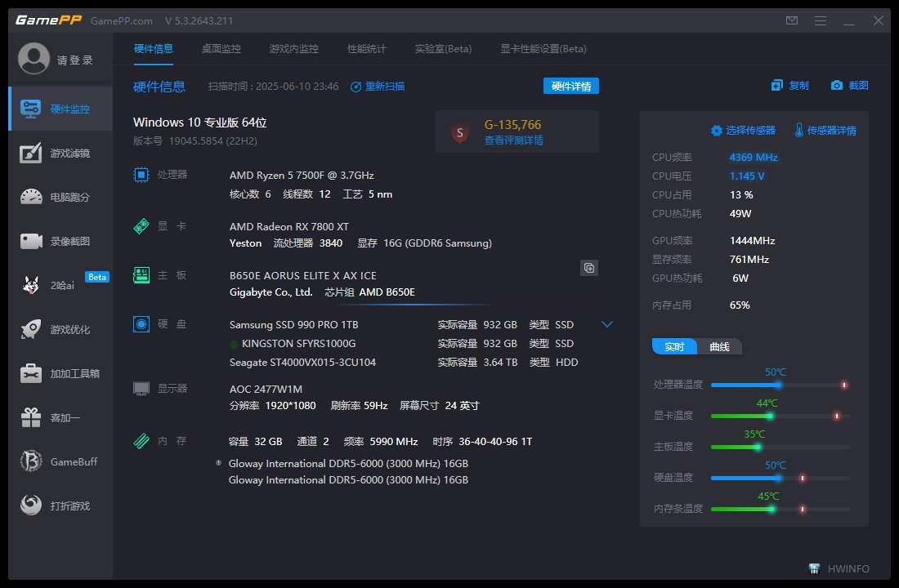Click the 显卡温度 temperature bar

pos(780,416)
